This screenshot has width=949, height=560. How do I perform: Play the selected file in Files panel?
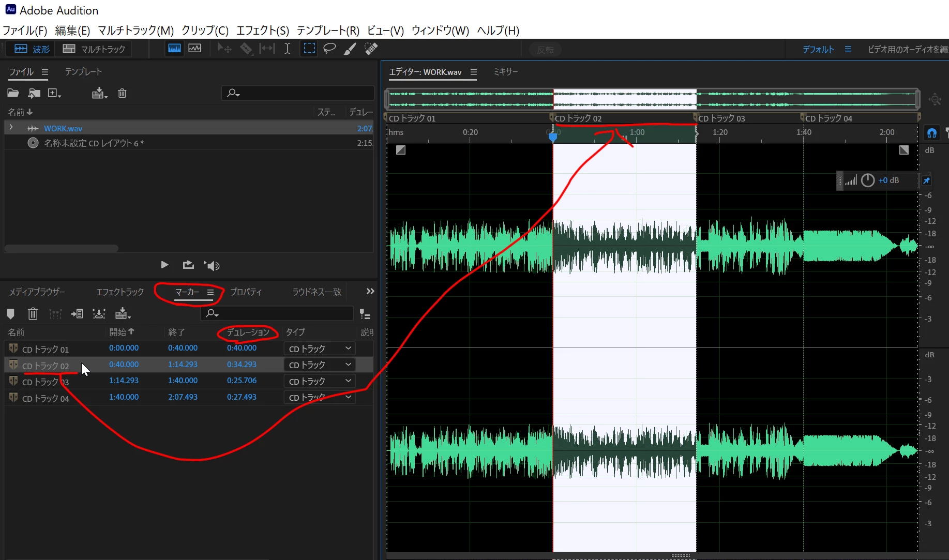(164, 265)
